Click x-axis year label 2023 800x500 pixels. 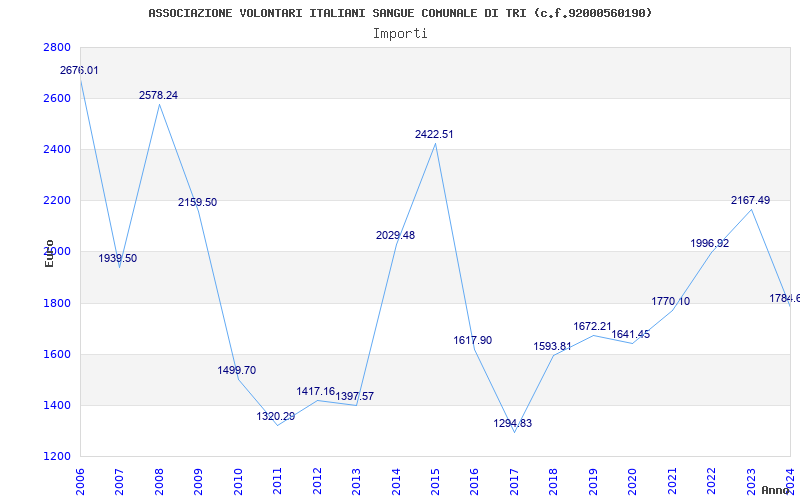click(751, 482)
